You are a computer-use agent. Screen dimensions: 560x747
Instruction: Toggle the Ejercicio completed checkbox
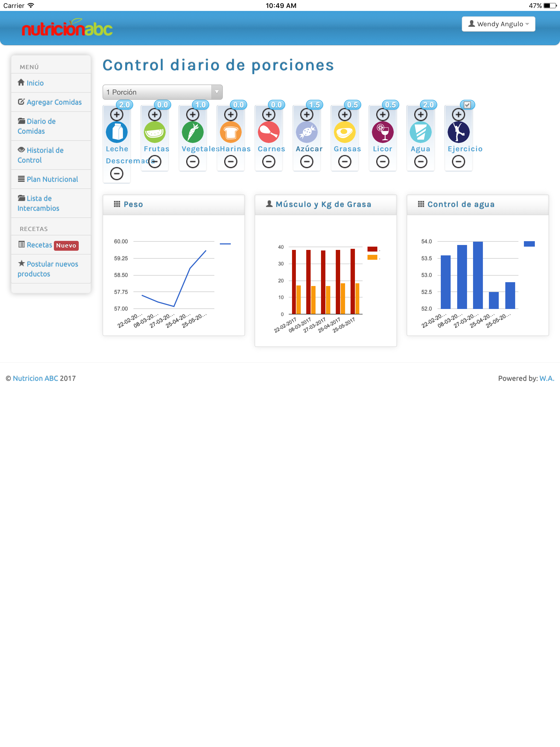(467, 105)
